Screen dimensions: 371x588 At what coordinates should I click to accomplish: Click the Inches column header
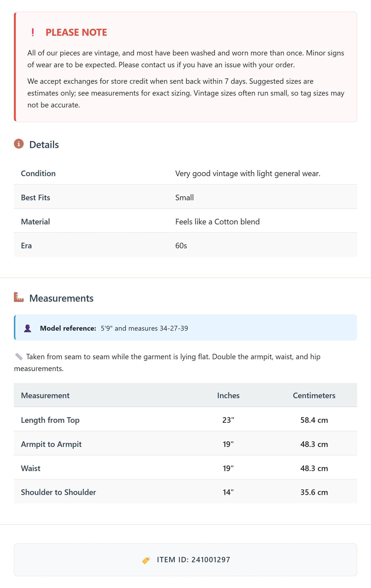tap(228, 395)
